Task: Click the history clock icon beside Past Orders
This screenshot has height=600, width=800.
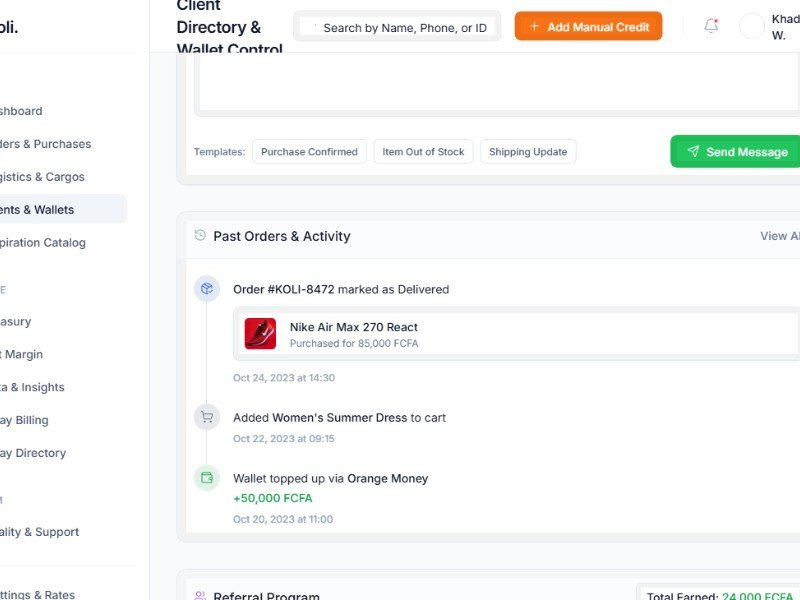Action: point(200,236)
